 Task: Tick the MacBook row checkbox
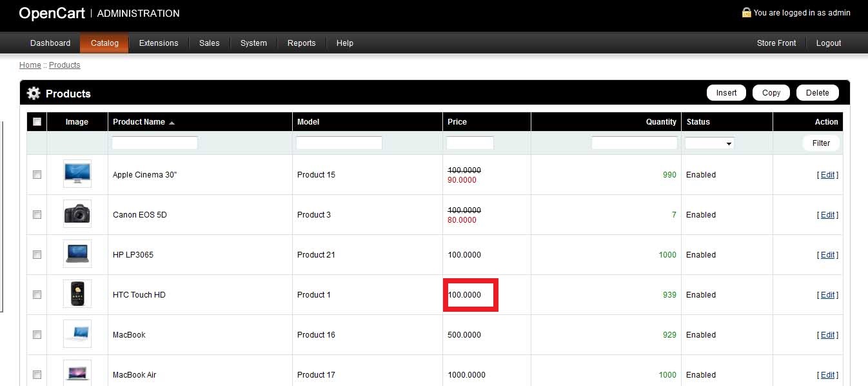(x=37, y=334)
